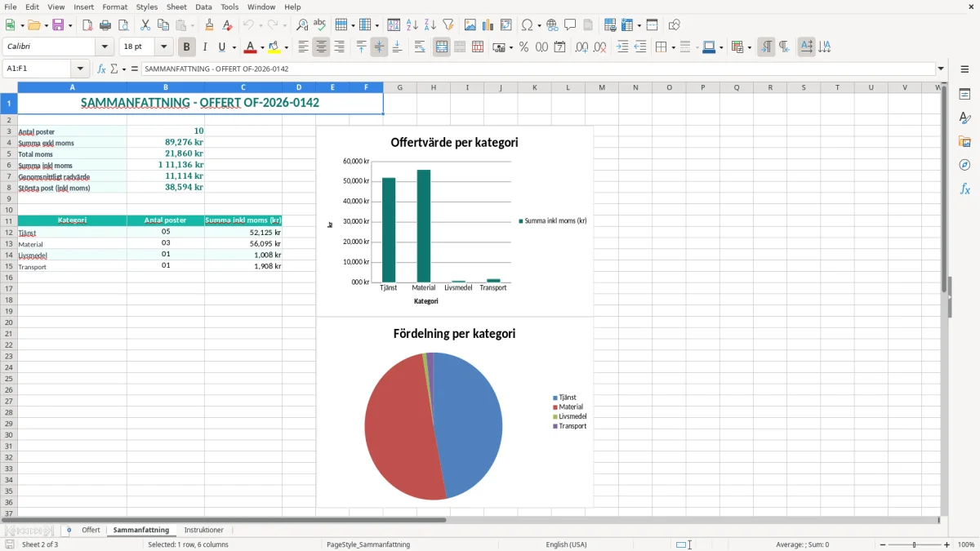
Task: Toggle Merge and Center Cells
Action: pyautogui.click(x=442, y=47)
